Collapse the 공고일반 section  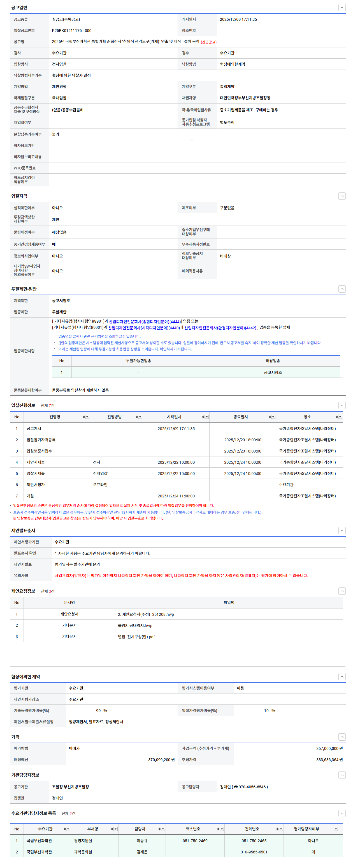pos(342,7)
